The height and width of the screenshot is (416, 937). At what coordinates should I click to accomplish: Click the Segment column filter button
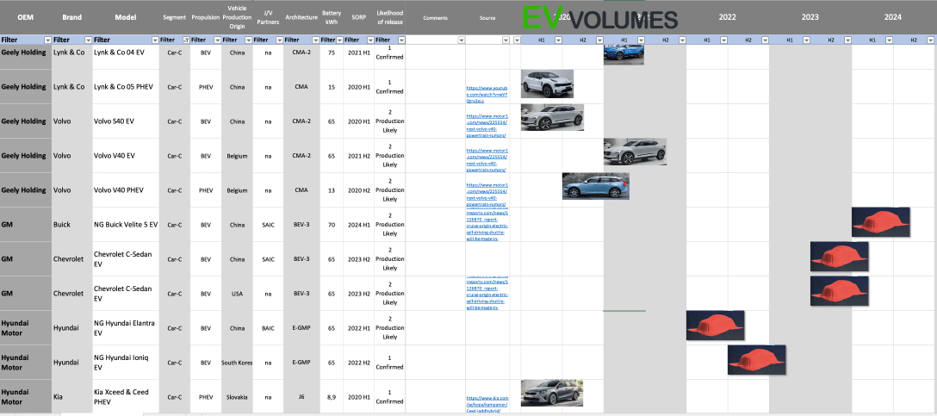coord(185,40)
